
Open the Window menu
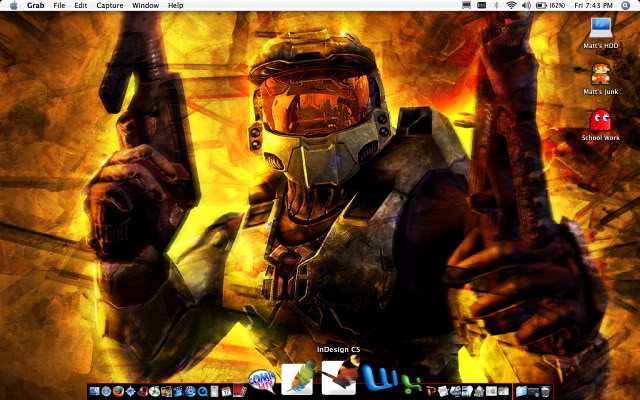[x=145, y=5]
